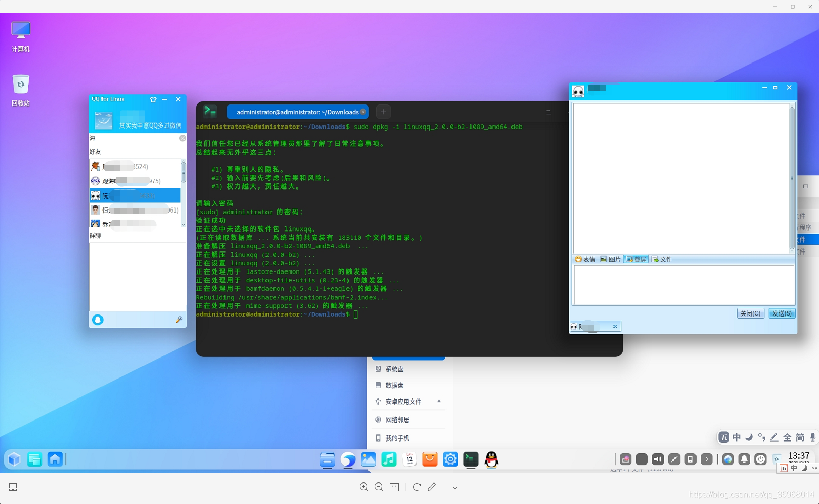Open the terminal icon in the dock
Image resolution: width=819 pixels, height=504 pixels.
click(x=471, y=459)
